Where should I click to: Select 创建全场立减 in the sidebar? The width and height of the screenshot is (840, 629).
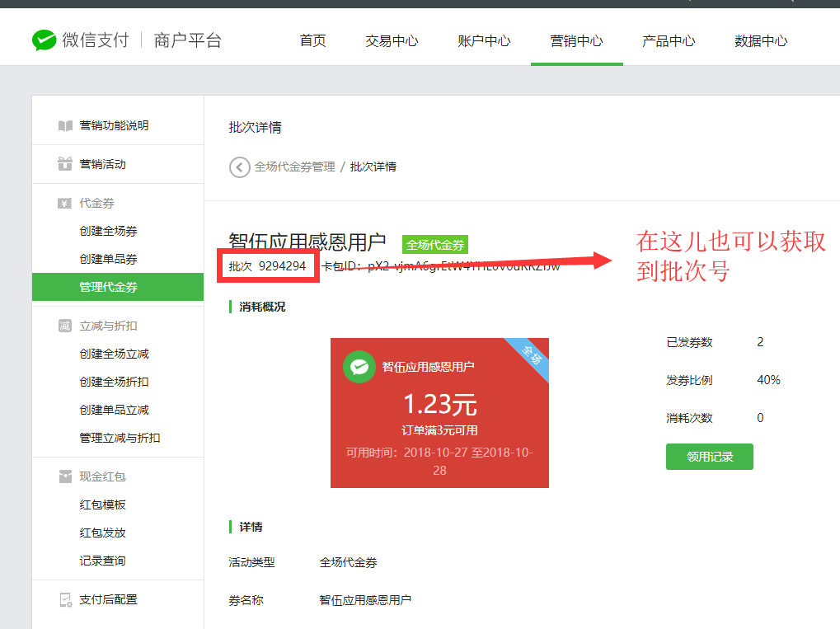click(114, 354)
